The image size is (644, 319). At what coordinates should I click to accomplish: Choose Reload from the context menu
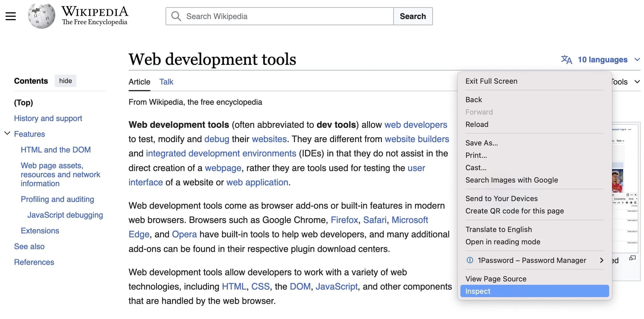[477, 124]
